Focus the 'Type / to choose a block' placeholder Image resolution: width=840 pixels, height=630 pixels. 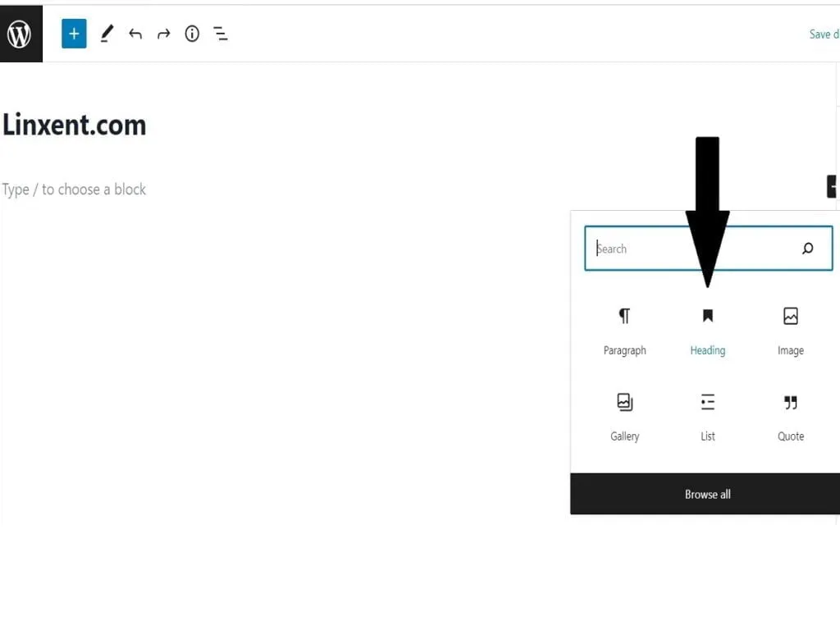[74, 189]
